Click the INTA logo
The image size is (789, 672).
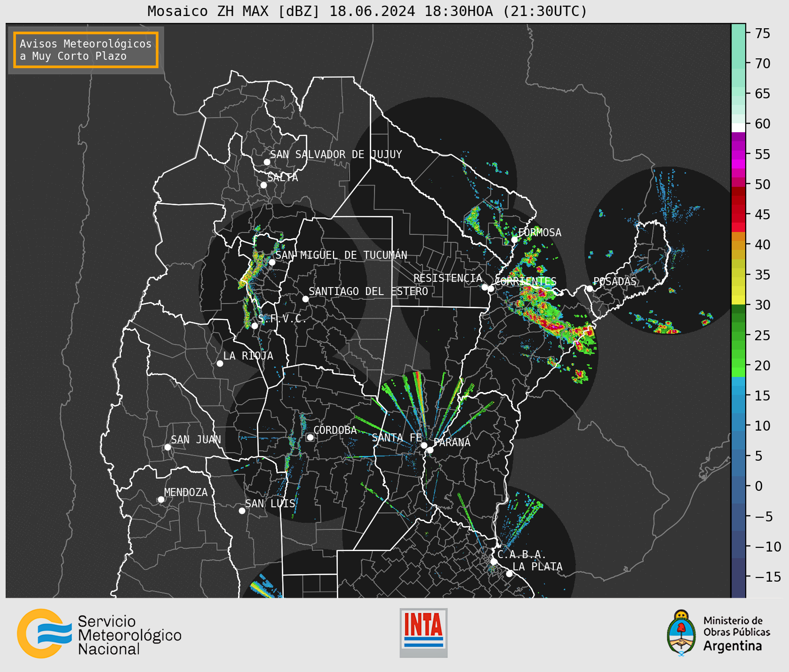(423, 632)
